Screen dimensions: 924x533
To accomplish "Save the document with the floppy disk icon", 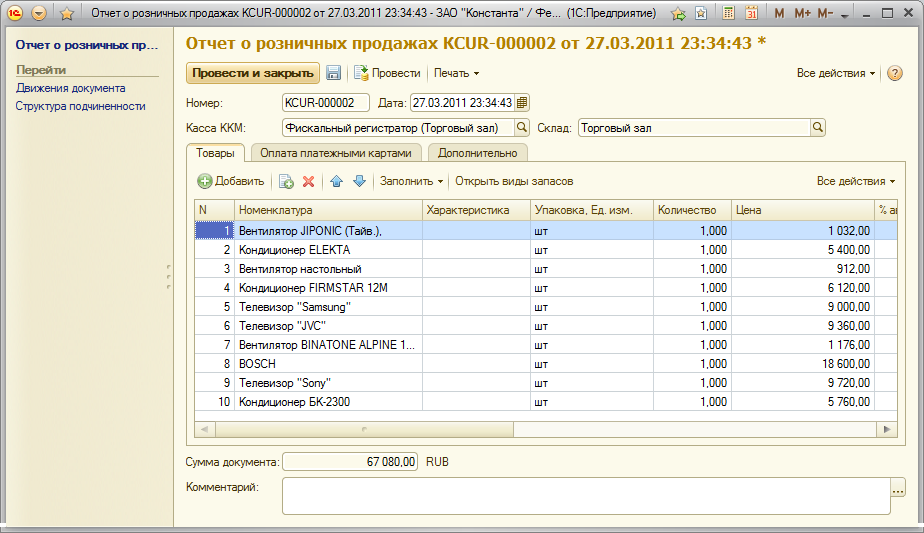I will click(x=334, y=73).
